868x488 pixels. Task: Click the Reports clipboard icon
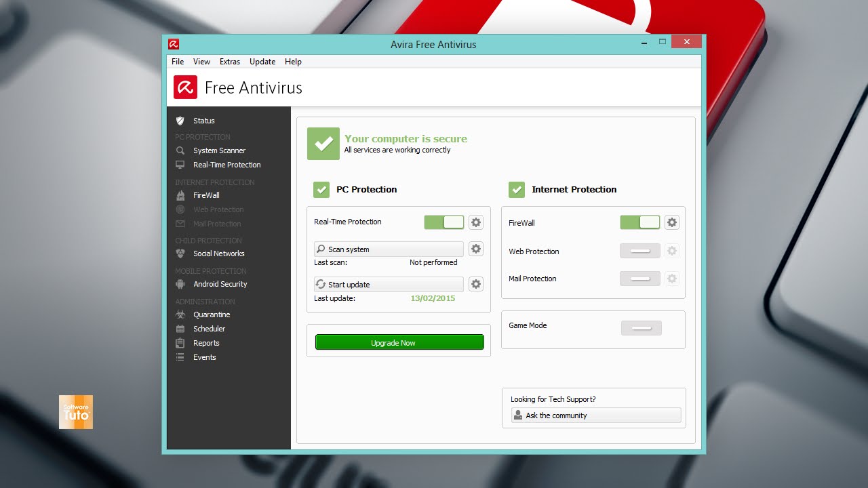click(180, 343)
